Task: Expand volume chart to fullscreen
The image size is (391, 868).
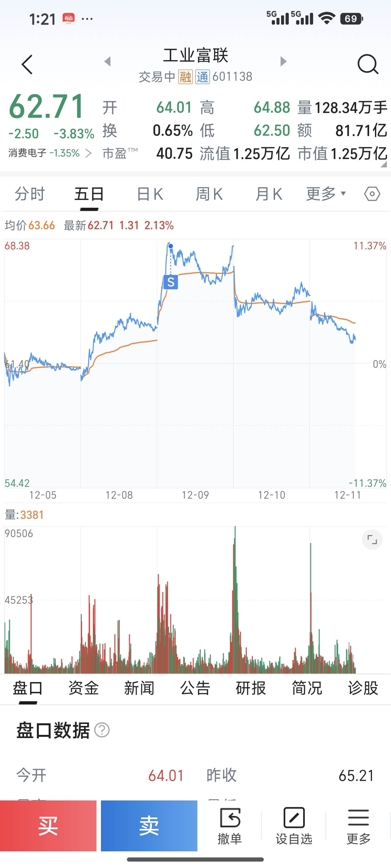Action: click(372, 540)
